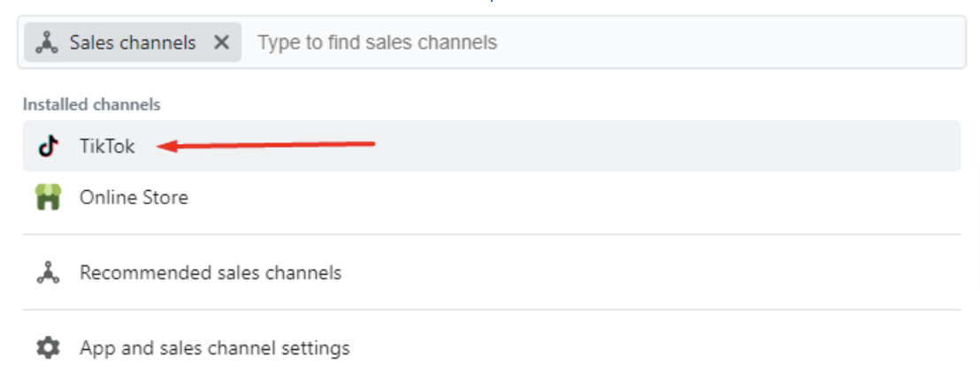Open the Online Store channel

[x=491, y=197]
